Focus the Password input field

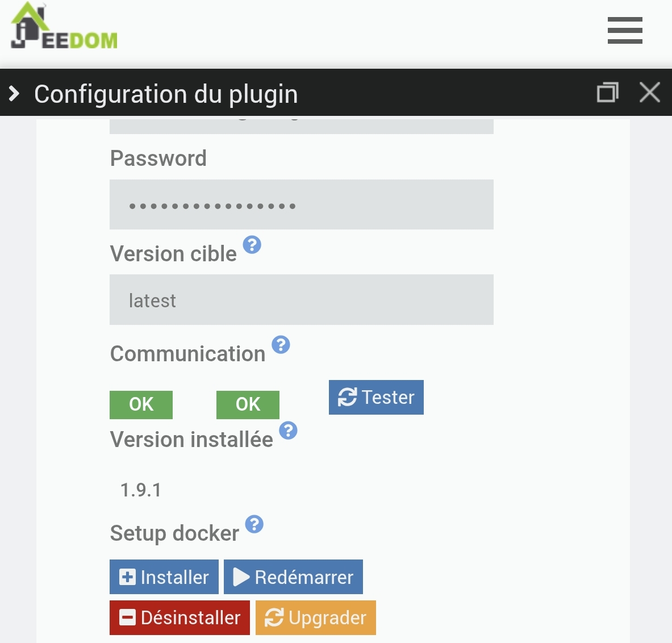(301, 204)
